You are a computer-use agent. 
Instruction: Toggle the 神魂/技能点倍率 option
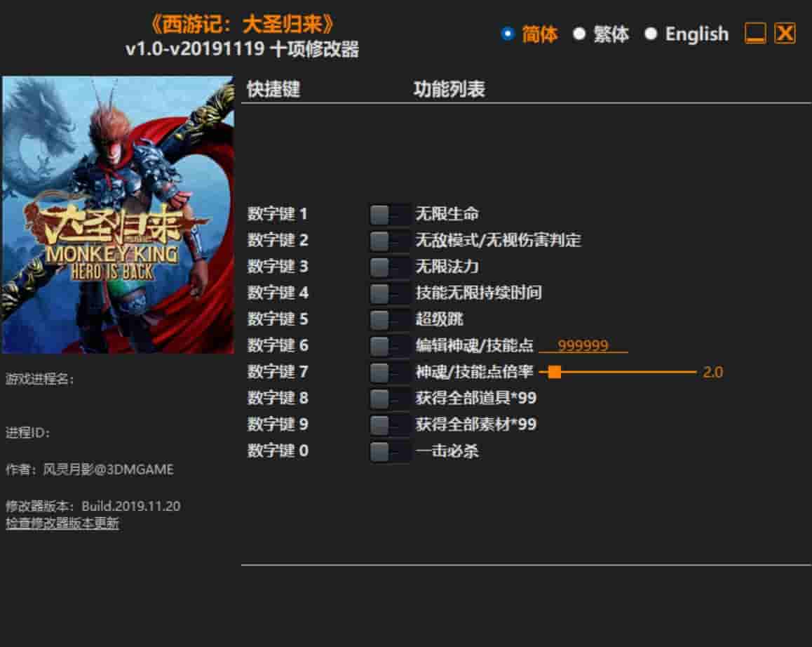click(x=388, y=372)
